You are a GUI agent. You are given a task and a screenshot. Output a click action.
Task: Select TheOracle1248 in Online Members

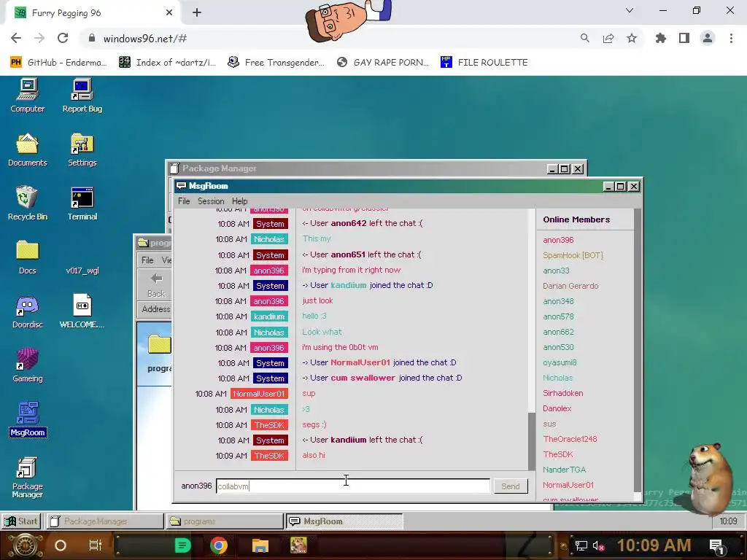click(570, 438)
